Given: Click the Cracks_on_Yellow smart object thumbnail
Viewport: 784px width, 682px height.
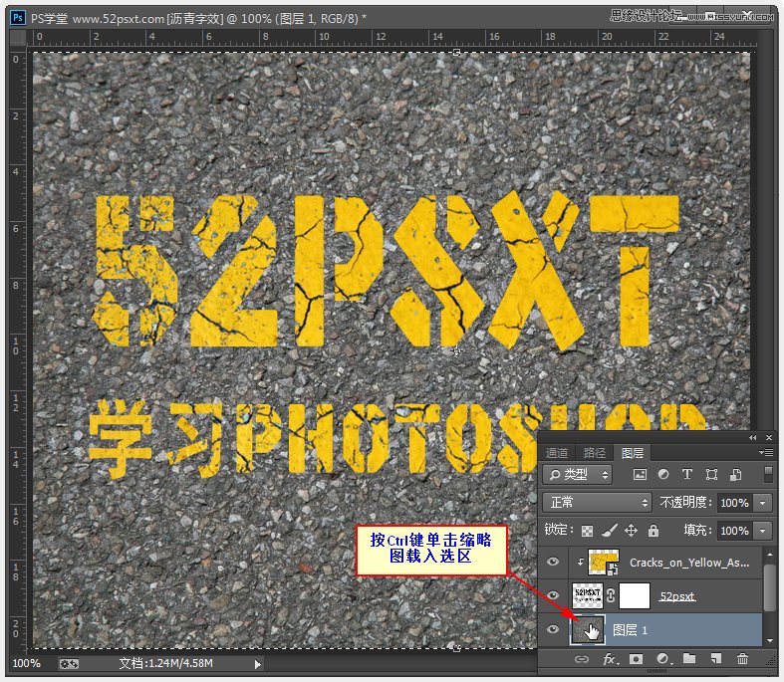Looking at the screenshot, I should click(604, 562).
